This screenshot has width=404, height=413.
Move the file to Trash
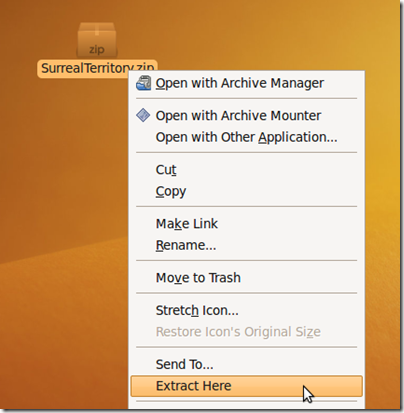pos(247,277)
